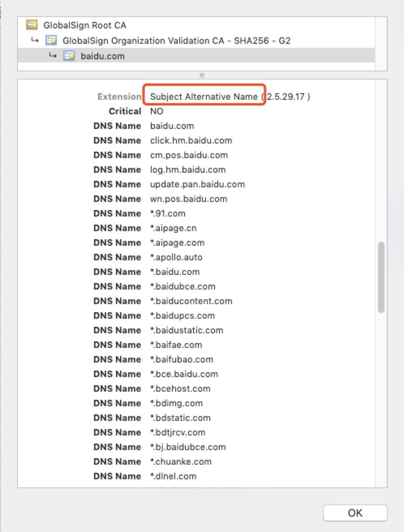
Task: Click DNS name *.baidu.com wildcard entry
Action: (x=175, y=272)
